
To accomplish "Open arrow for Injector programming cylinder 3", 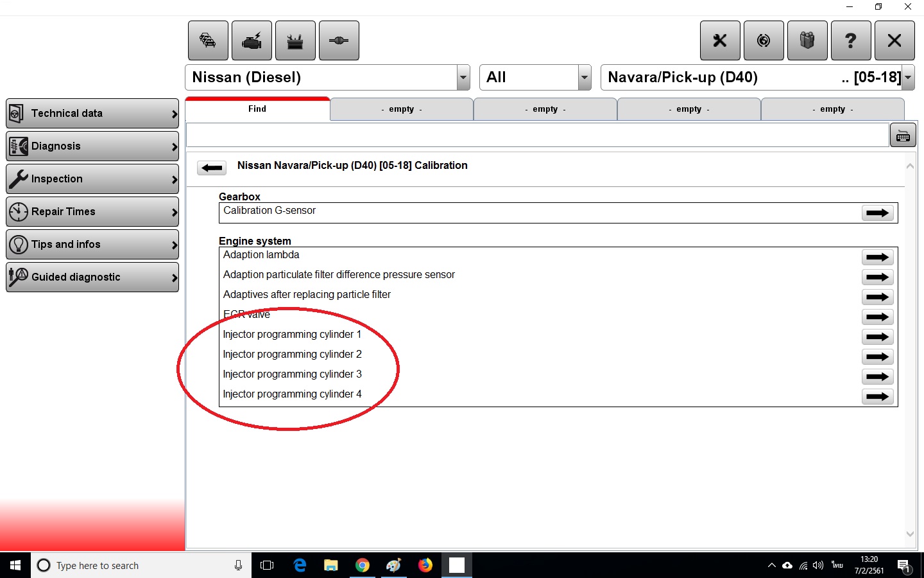I will pyautogui.click(x=878, y=377).
